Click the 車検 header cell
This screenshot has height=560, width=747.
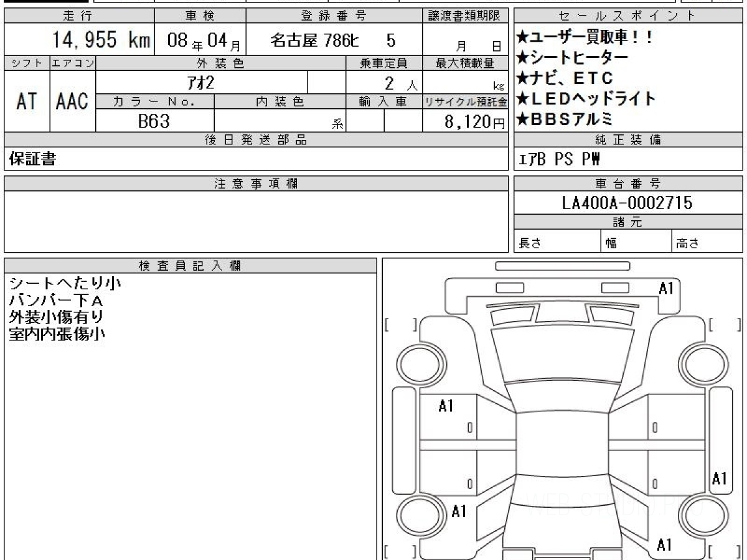click(x=200, y=16)
